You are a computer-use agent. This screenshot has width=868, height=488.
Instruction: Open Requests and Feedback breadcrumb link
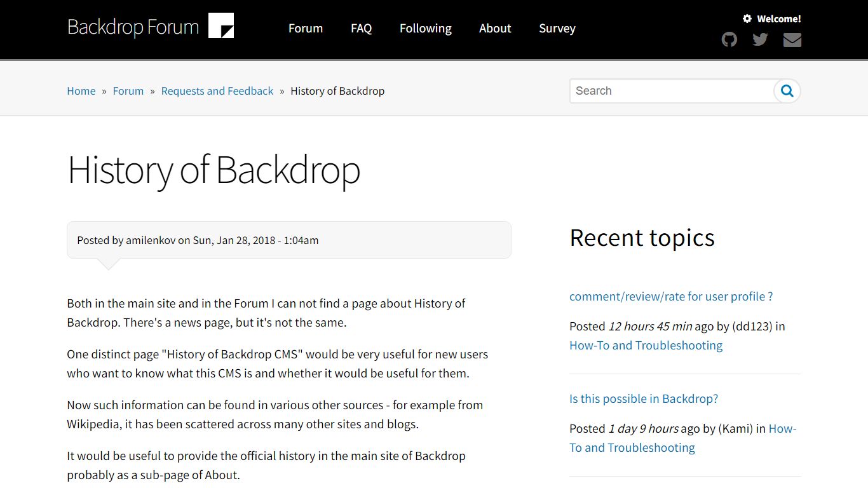(217, 91)
